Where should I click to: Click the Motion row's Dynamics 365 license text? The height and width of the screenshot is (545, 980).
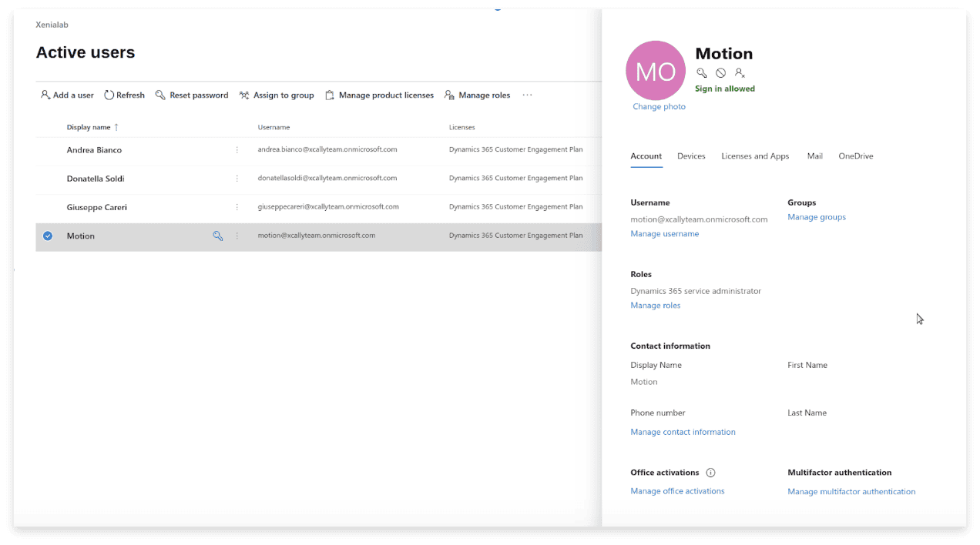(x=516, y=236)
